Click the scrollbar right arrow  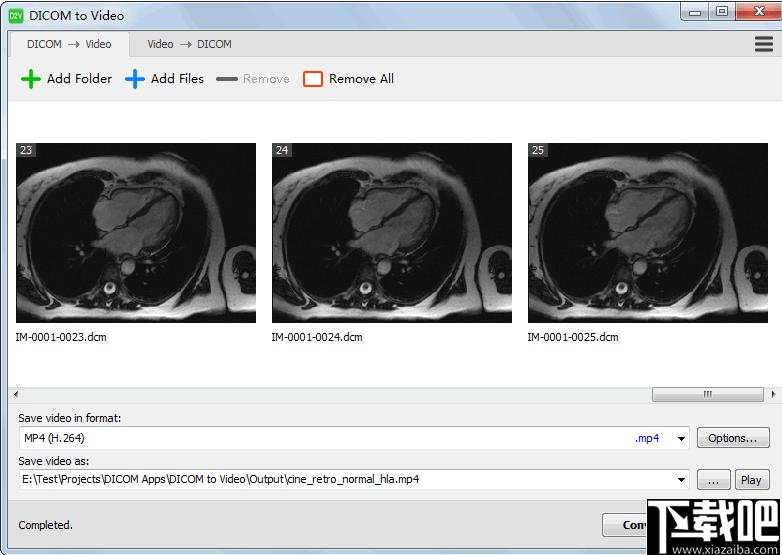tap(773, 394)
